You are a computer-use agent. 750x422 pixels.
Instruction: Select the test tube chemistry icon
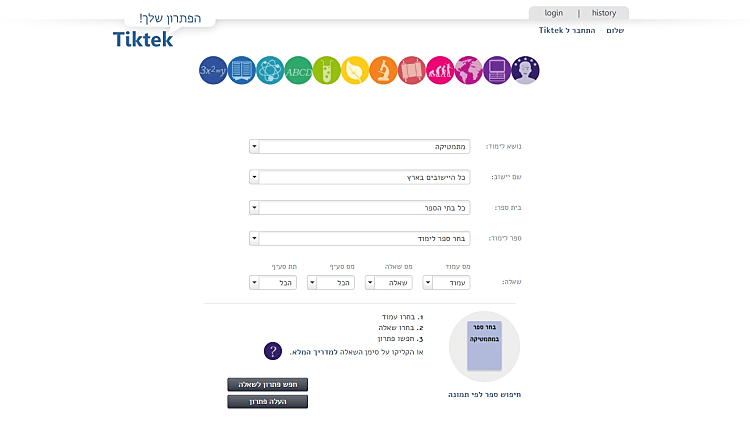(327, 70)
